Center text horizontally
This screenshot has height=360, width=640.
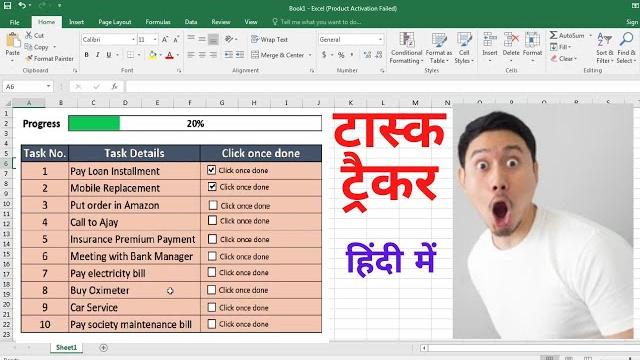(x=202, y=55)
